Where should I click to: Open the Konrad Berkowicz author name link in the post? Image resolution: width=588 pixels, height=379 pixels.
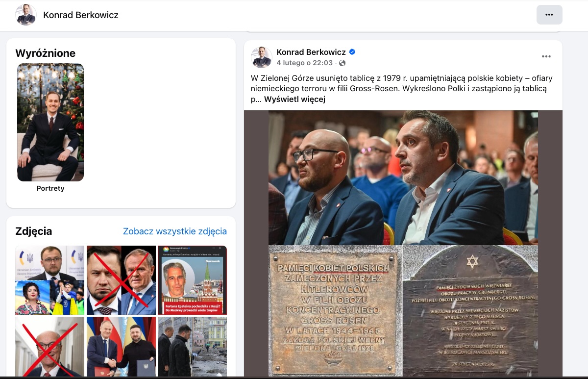coord(311,52)
